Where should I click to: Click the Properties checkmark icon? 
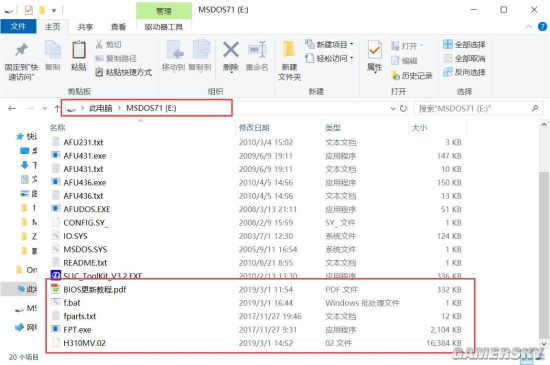pos(375,50)
